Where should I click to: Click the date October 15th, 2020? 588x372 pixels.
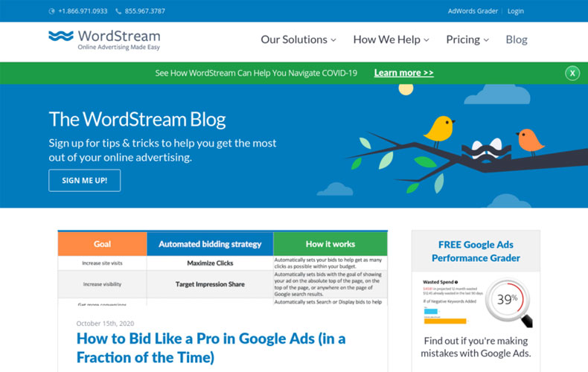pos(105,323)
